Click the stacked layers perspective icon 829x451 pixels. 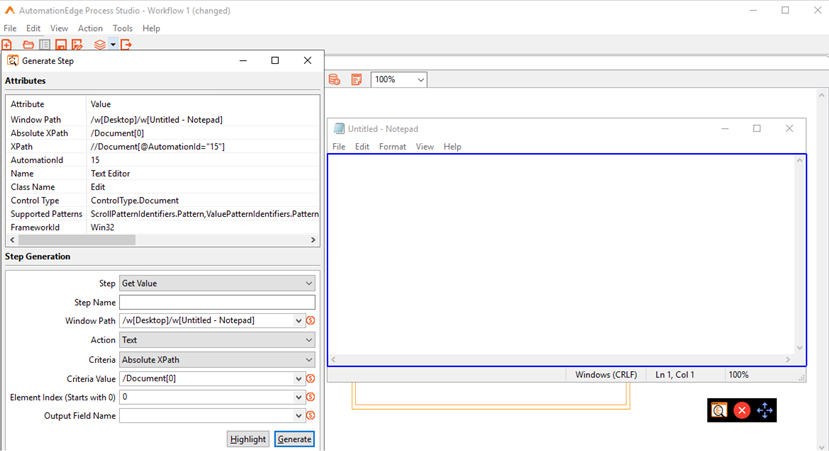99,45
